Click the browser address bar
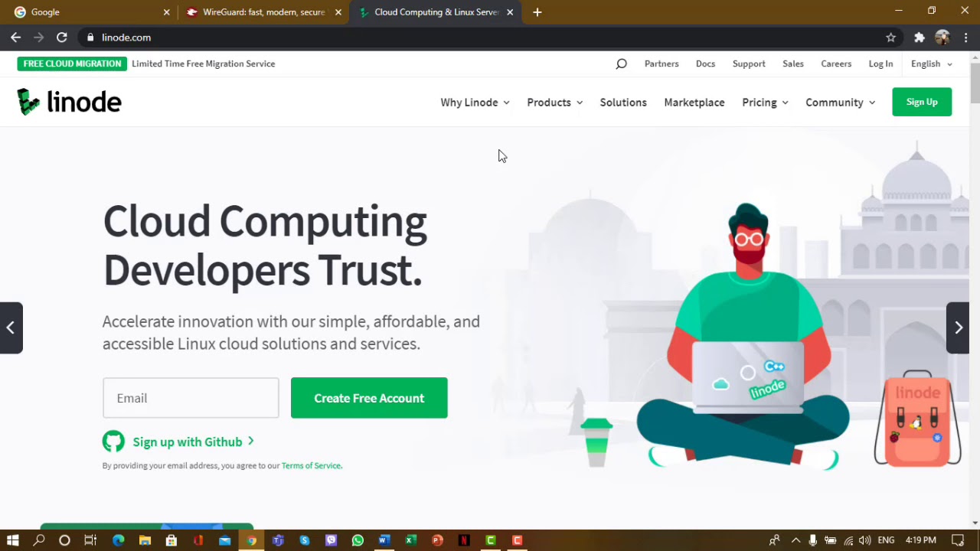Image resolution: width=980 pixels, height=551 pixels. [490, 37]
